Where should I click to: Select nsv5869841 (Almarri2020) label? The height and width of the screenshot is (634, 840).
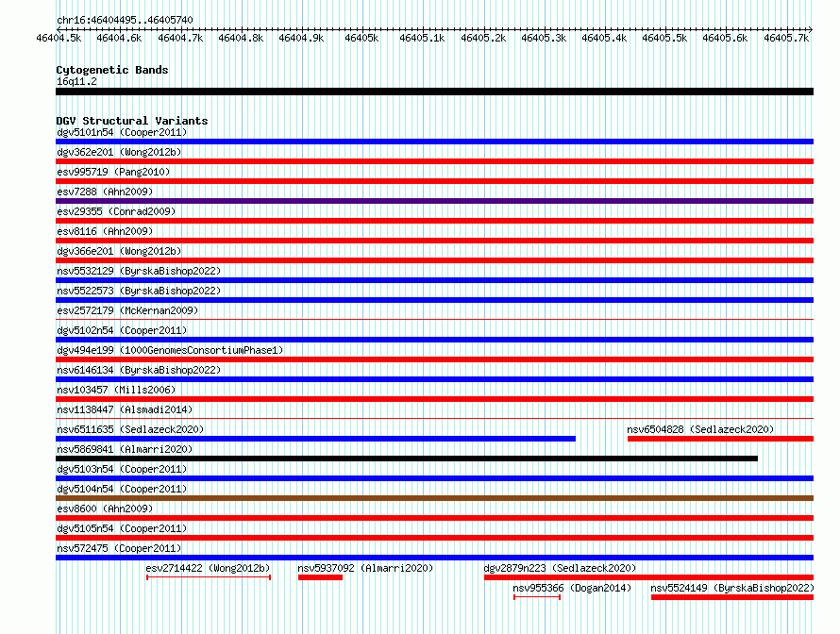(x=125, y=449)
